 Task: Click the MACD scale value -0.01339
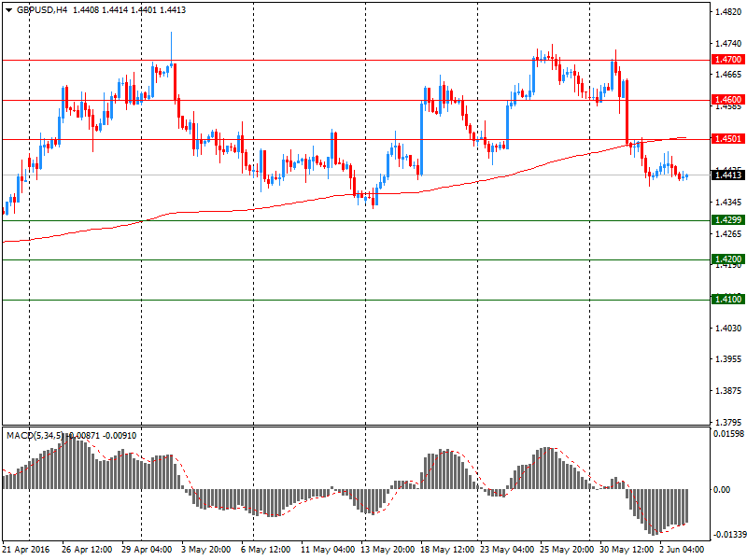(x=729, y=534)
